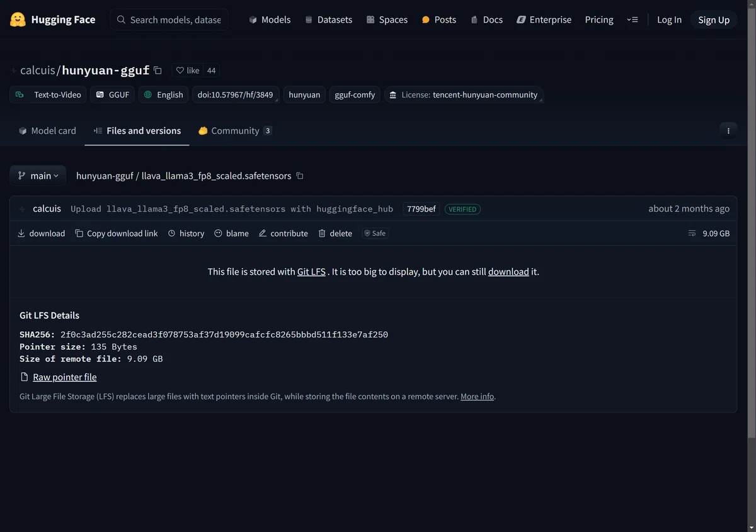
Task: Like the hunyuan-gguf repository
Action: click(188, 71)
